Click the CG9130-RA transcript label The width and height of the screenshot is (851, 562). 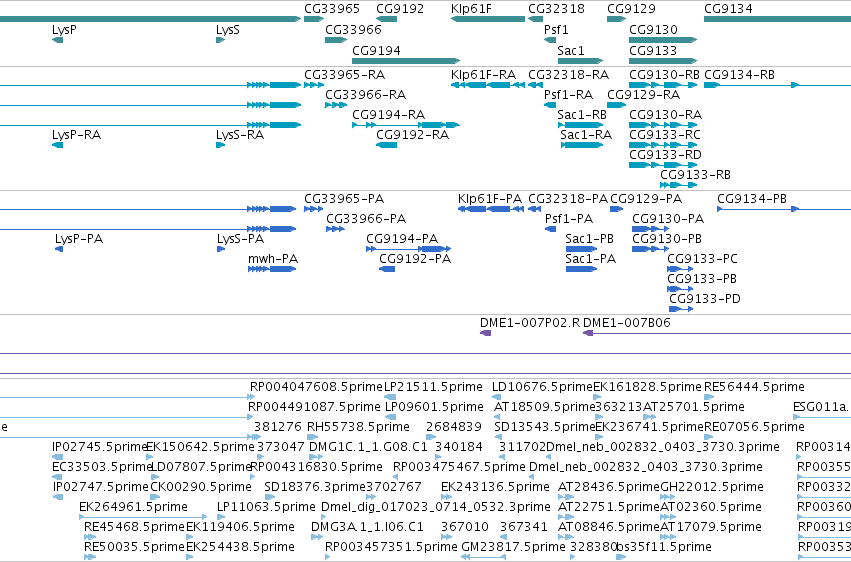[x=665, y=114]
